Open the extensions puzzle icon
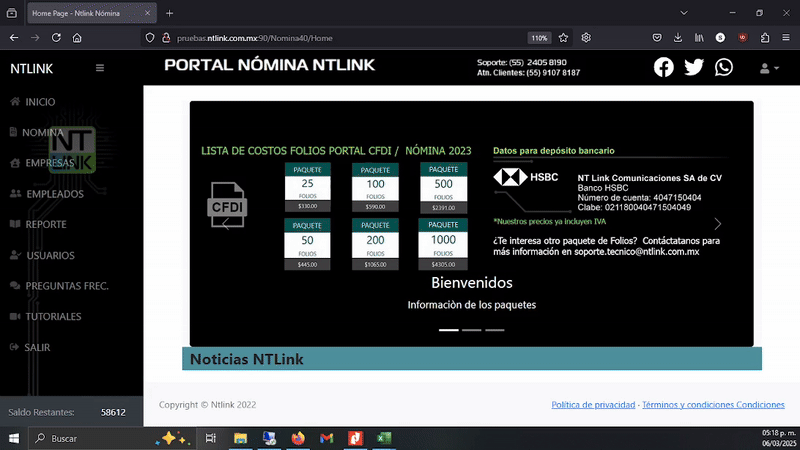 (765, 38)
